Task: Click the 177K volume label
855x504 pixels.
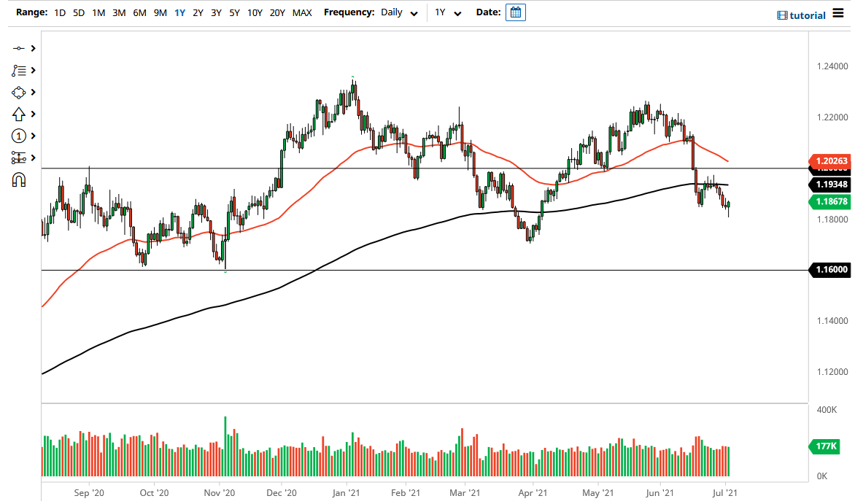Action: [824, 446]
